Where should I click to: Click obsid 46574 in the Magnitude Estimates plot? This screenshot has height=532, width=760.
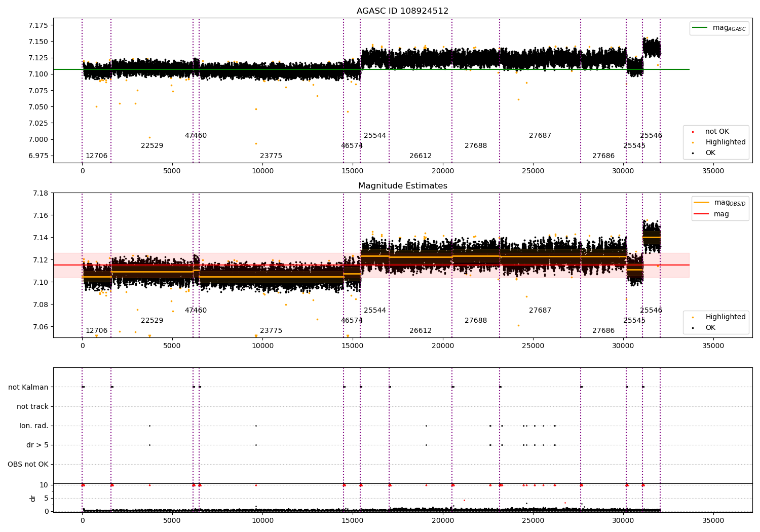click(352, 321)
